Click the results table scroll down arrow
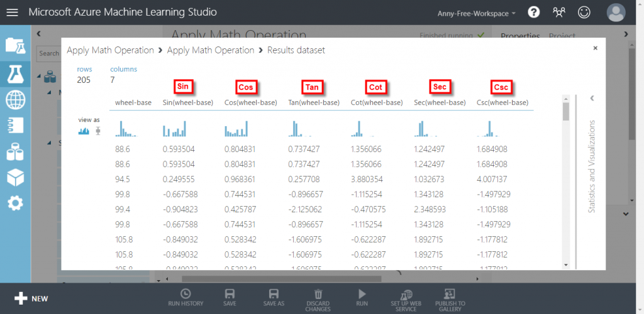644x314 pixels. point(566,265)
